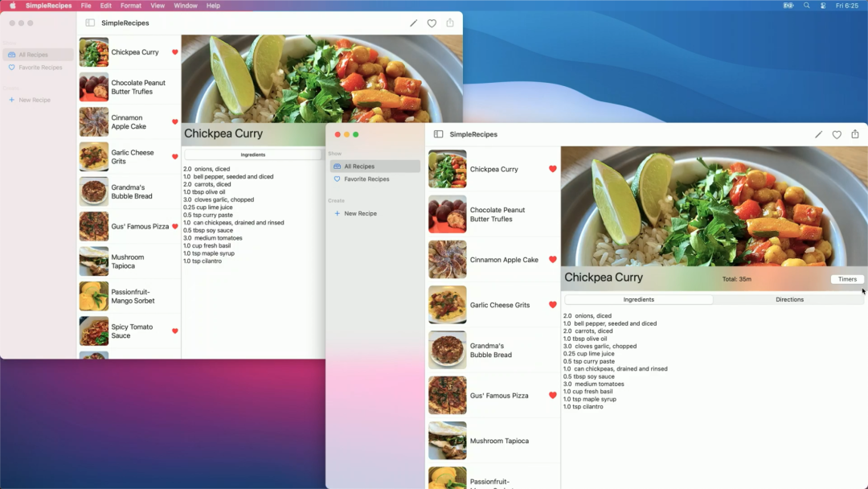The width and height of the screenshot is (868, 489).
Task: Select Chocolate Peanut Butter Trufles row in back window
Action: (129, 87)
